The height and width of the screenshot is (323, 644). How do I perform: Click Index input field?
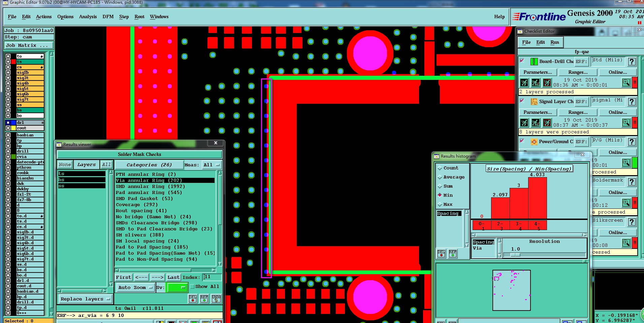point(212,277)
